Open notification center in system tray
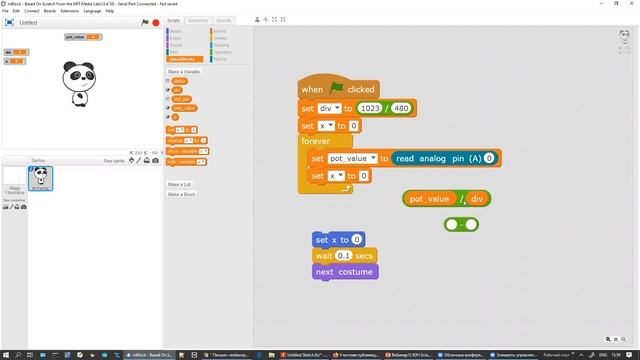The height and width of the screenshot is (360, 640). coord(629,355)
